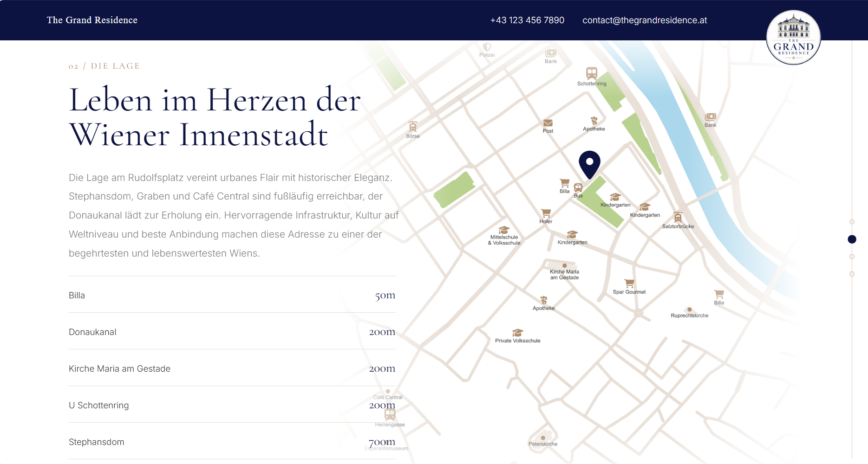Screen dimensions: 868x464
Task: Select the Billa cart icon beside the Bus stop
Action: click(x=565, y=183)
